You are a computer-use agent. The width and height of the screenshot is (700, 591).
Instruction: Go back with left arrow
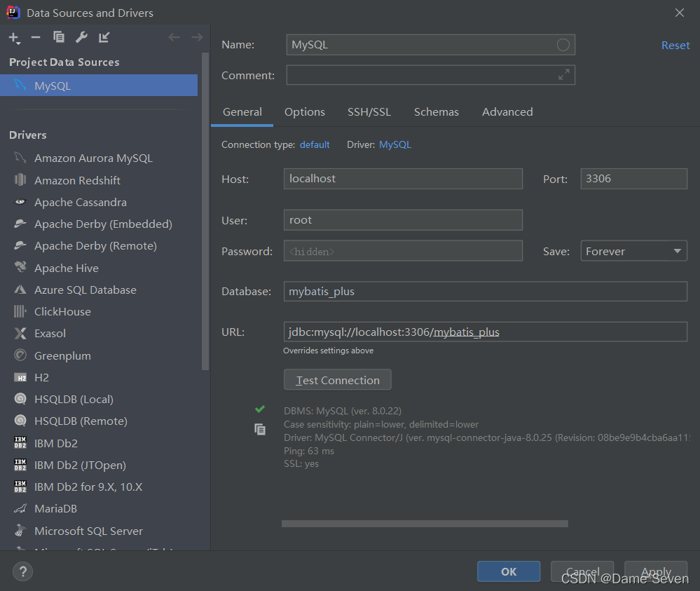[x=174, y=37]
